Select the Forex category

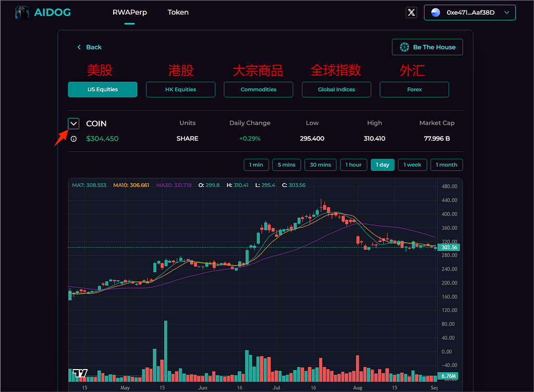tap(414, 90)
